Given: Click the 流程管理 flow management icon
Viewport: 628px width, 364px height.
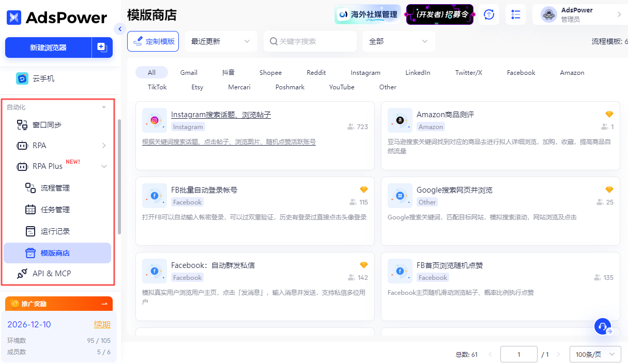Looking at the screenshot, I should point(30,187).
